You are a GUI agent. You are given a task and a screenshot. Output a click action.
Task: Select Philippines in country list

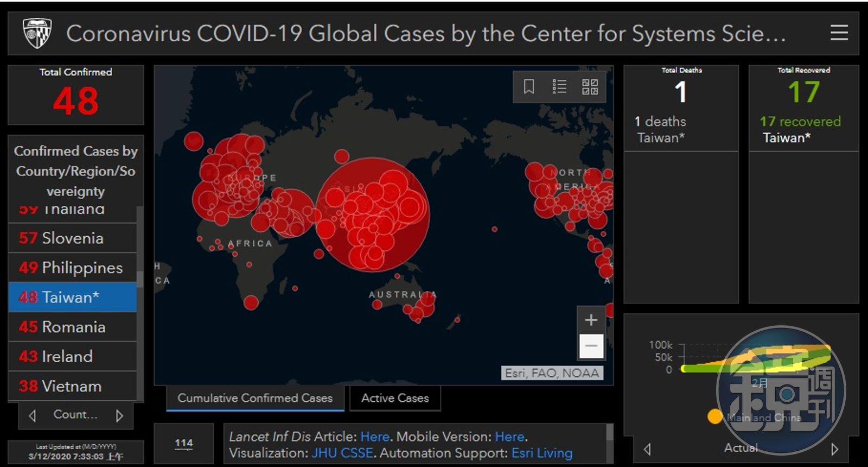click(72, 268)
